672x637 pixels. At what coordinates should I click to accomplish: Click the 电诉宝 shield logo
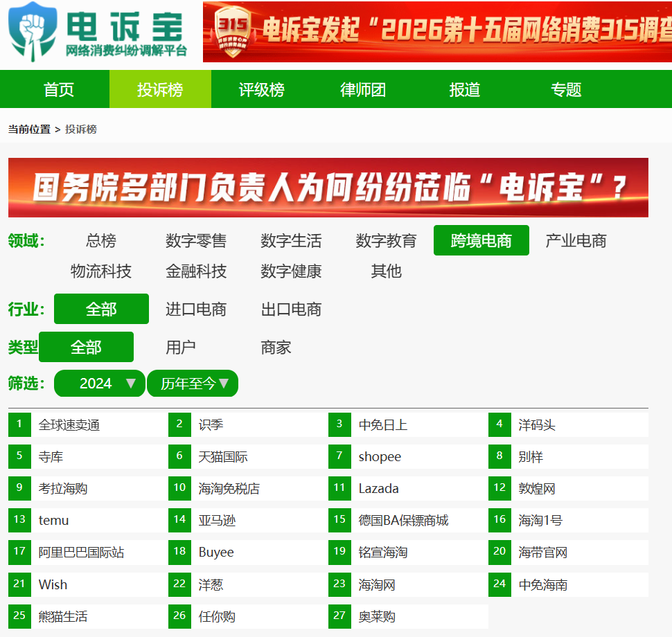[33, 32]
